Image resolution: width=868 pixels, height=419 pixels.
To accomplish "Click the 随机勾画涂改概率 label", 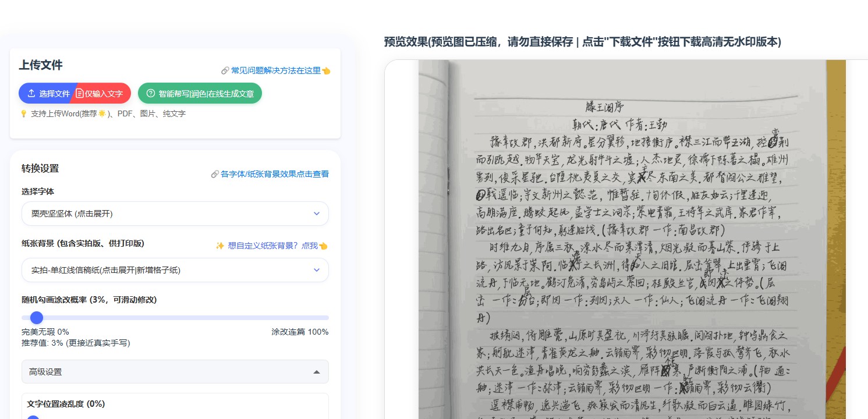I will (89, 300).
